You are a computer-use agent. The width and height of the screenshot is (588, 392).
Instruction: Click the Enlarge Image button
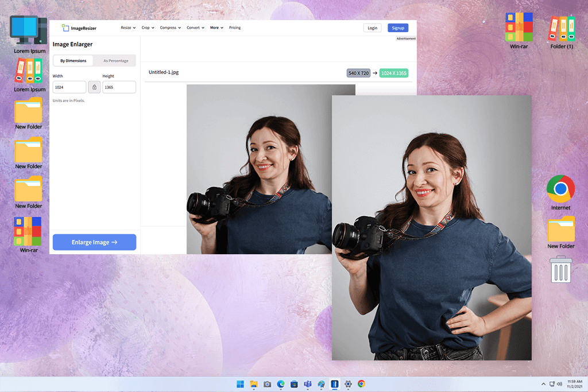[x=95, y=242]
